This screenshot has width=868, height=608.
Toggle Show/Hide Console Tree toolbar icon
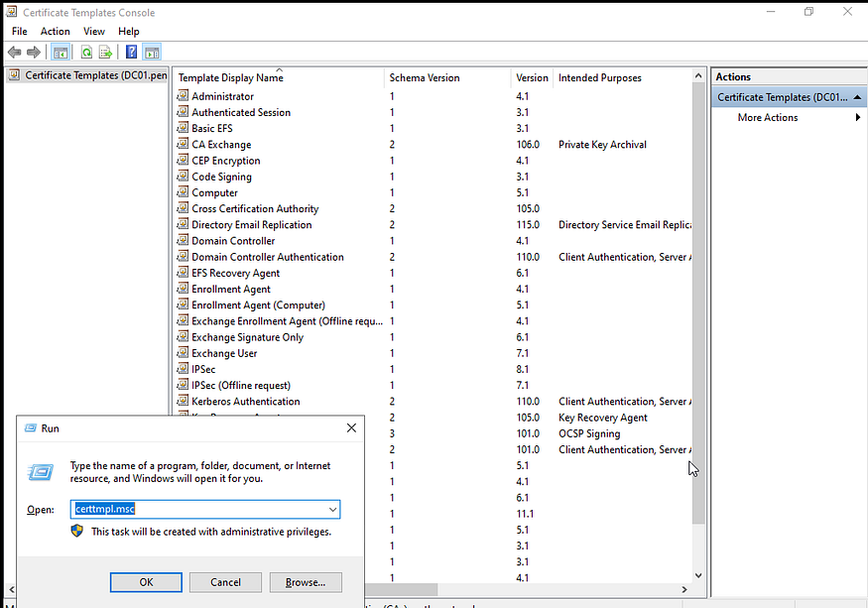tap(61, 53)
